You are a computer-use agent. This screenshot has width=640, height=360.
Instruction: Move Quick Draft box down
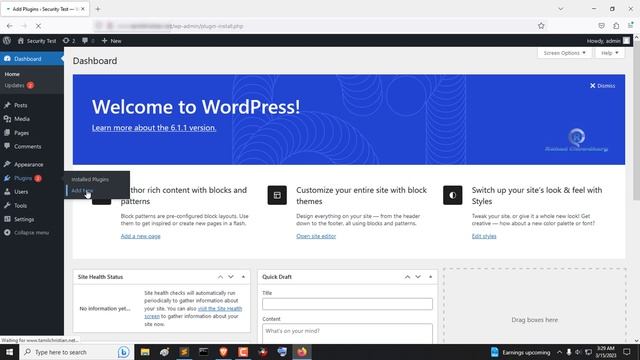[x=418, y=277]
